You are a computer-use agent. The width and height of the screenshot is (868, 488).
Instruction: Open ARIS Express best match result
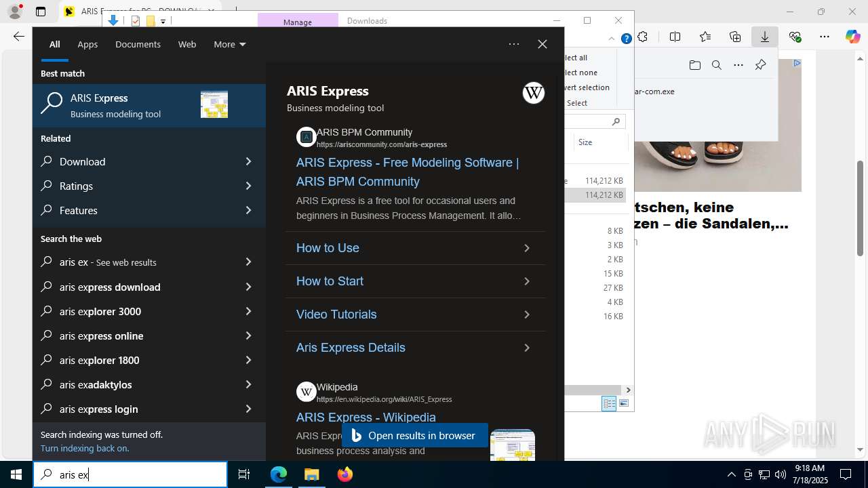(x=149, y=105)
